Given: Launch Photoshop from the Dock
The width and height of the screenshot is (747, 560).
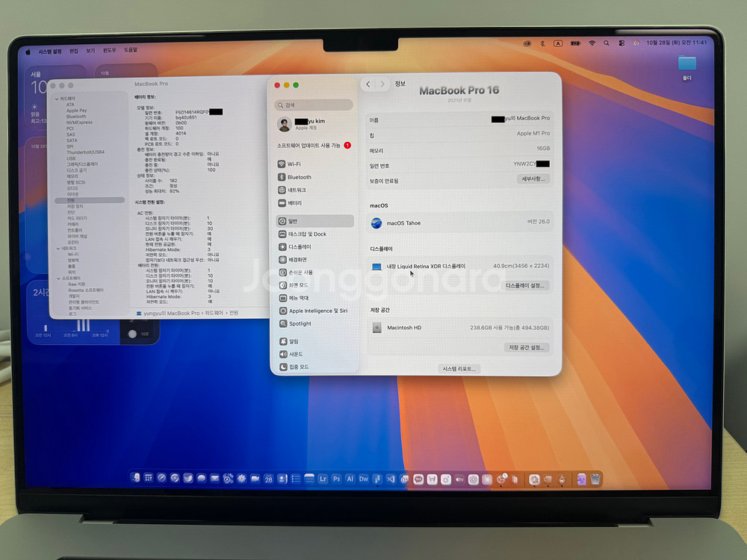Looking at the screenshot, I should point(336,478).
